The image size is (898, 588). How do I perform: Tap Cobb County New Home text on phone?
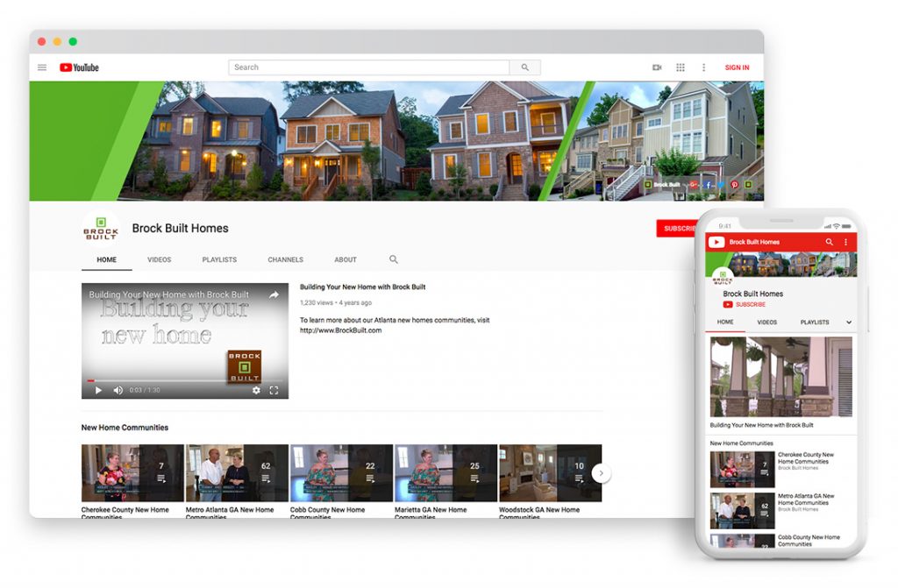tap(809, 541)
